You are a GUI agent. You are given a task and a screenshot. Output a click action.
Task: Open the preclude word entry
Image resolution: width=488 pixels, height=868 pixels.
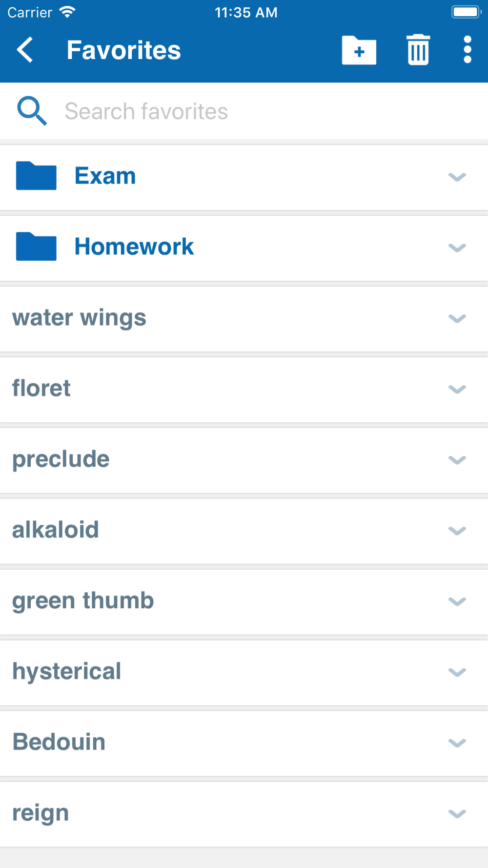click(244, 460)
